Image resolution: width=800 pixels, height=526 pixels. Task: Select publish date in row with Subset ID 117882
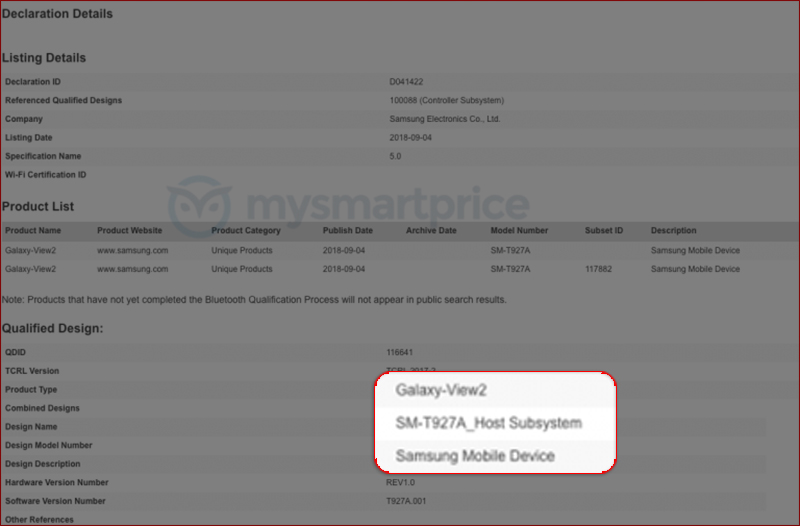(x=344, y=269)
